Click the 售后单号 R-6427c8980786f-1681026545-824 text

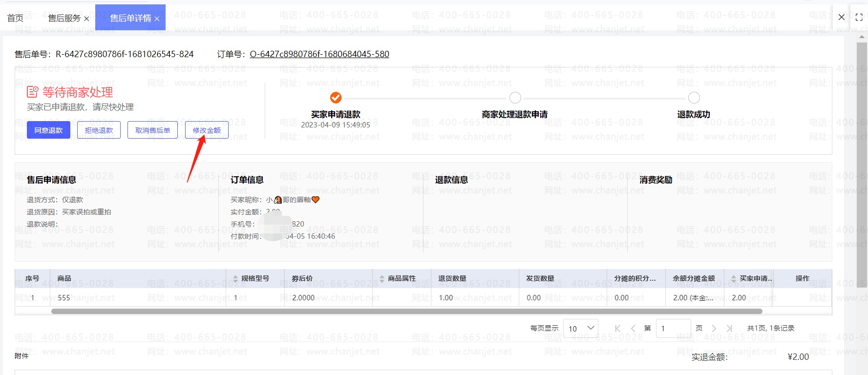click(x=104, y=54)
